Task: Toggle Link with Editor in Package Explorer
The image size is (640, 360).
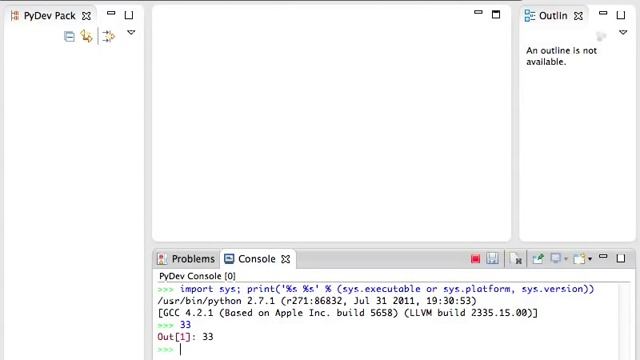Action: click(x=87, y=36)
